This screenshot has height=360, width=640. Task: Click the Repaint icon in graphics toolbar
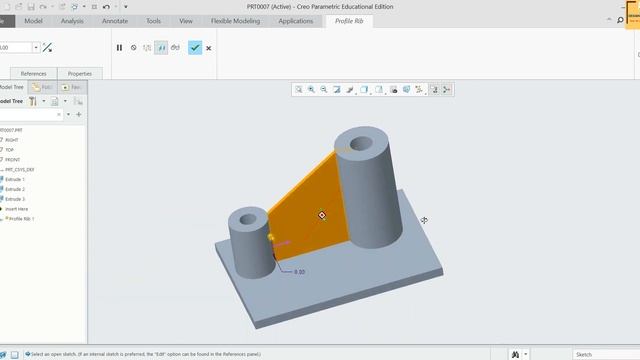[x=337, y=89]
